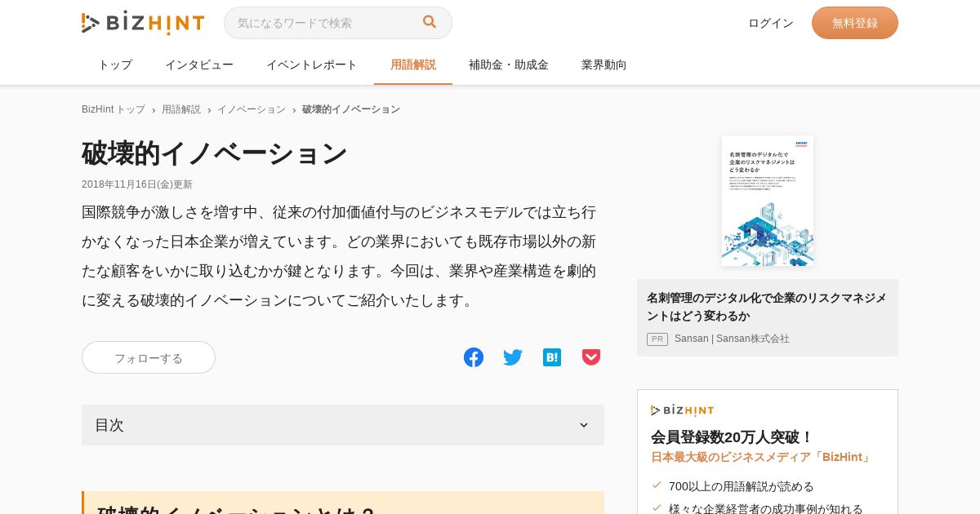Click the 破壊的イノベーション page title

pos(215,153)
